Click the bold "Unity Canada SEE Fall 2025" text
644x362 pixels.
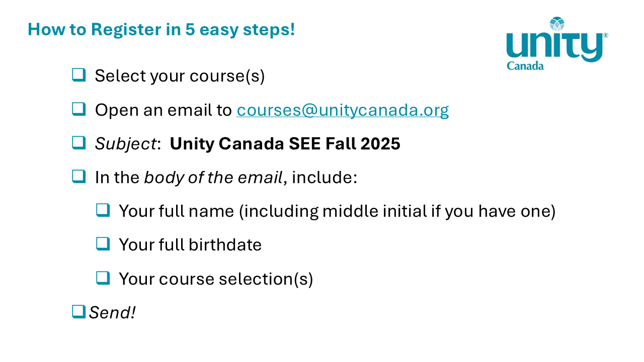(285, 144)
